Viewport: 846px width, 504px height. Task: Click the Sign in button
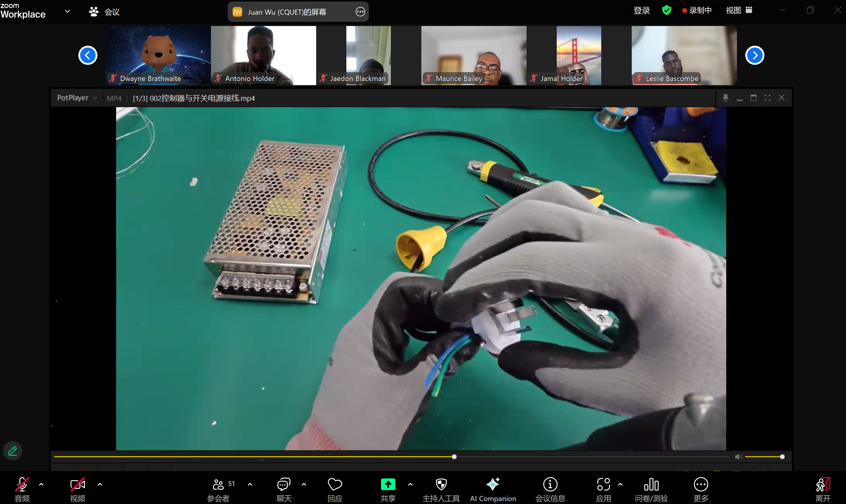point(641,10)
